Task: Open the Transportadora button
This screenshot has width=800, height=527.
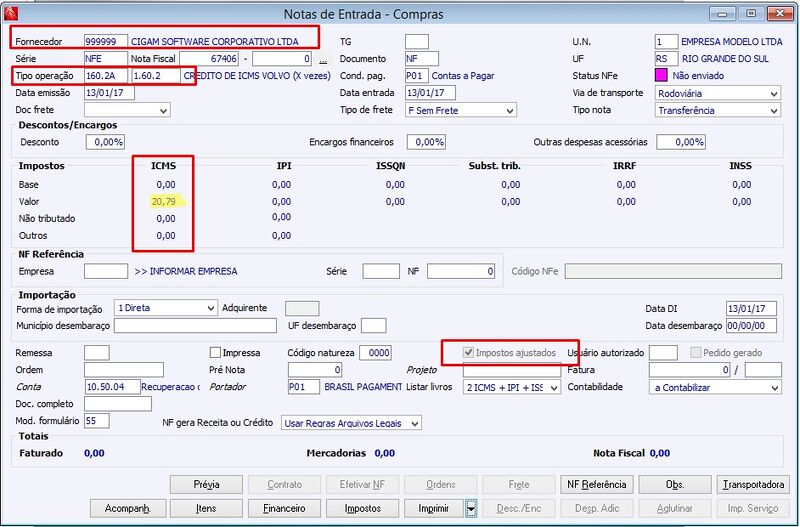Action: point(753,485)
